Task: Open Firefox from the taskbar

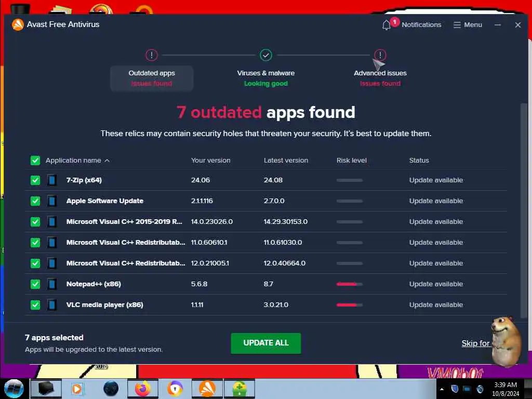Action: (142, 389)
